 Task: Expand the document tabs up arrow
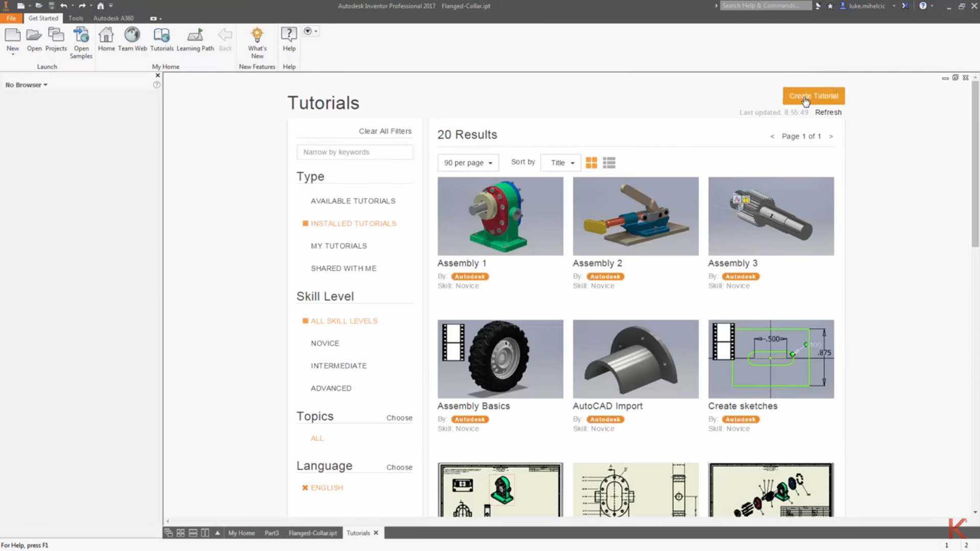217,533
